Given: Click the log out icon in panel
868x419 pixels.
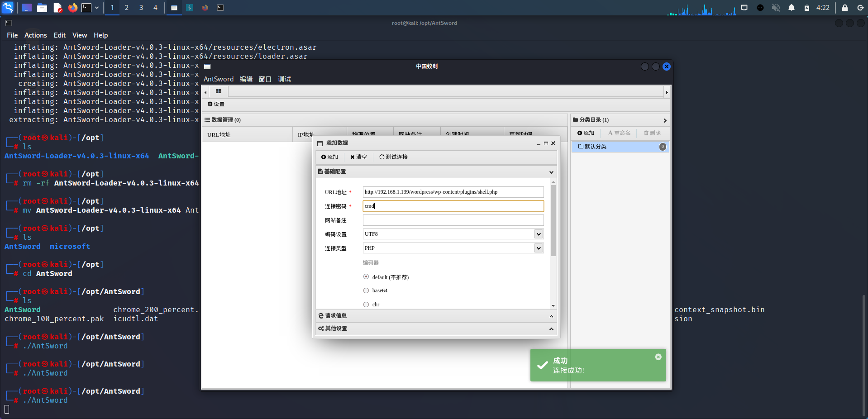Looking at the screenshot, I should pyautogui.click(x=860, y=8).
